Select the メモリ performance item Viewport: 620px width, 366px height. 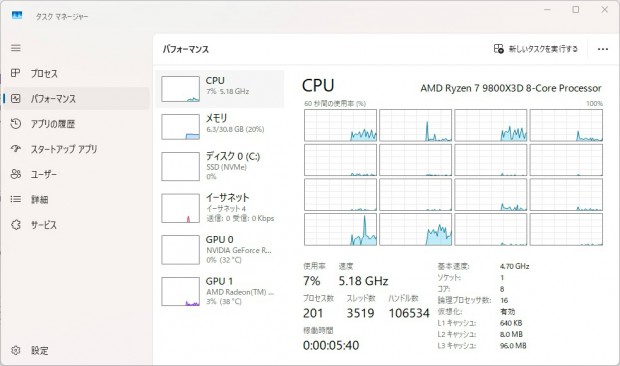pos(219,126)
